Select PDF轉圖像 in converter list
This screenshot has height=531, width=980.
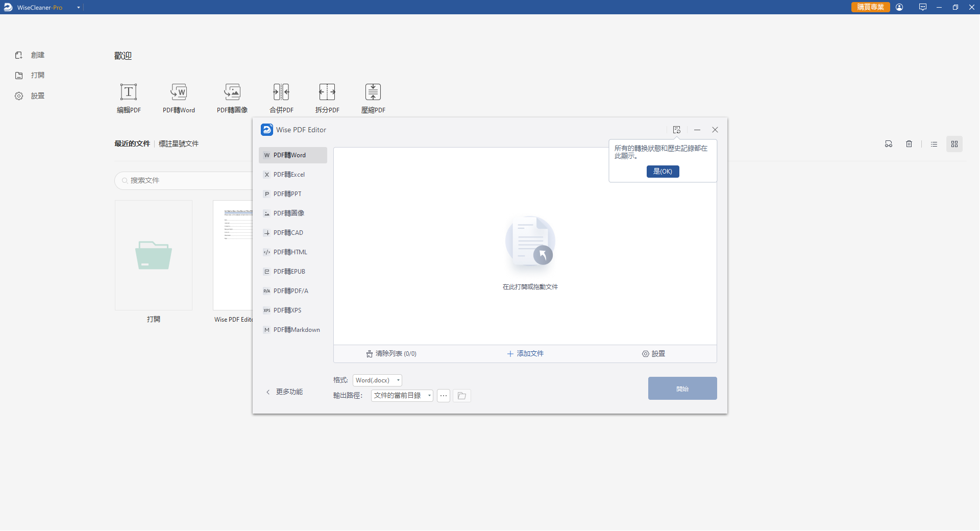(x=293, y=213)
